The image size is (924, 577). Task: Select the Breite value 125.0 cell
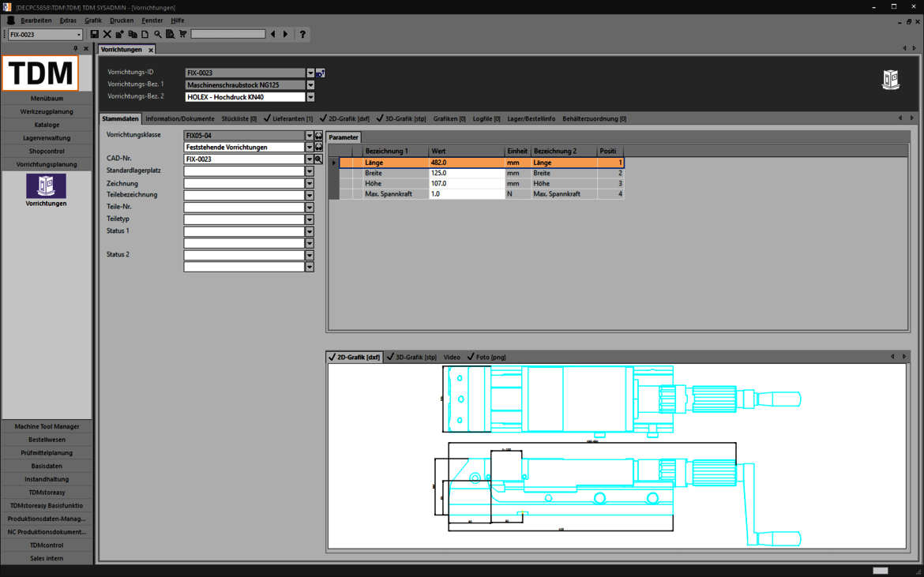[x=467, y=173]
